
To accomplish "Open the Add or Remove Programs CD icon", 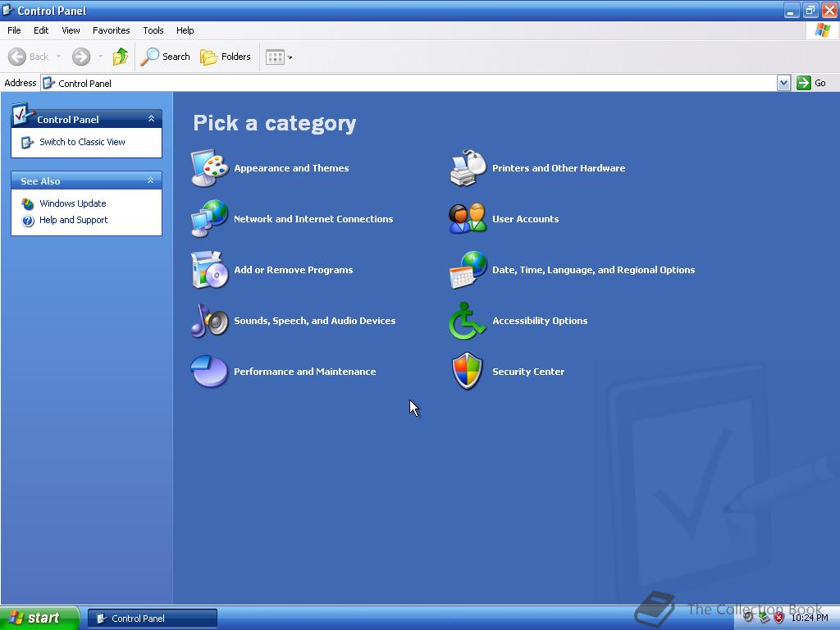I will point(209,269).
